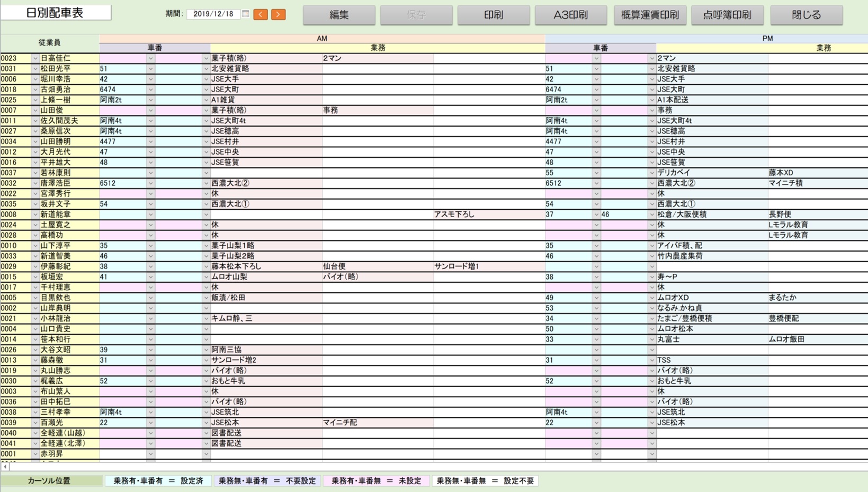Image resolution: width=868 pixels, height=492 pixels.
Task: Click AM task cell 阿南三協
Action: [x=266, y=350]
